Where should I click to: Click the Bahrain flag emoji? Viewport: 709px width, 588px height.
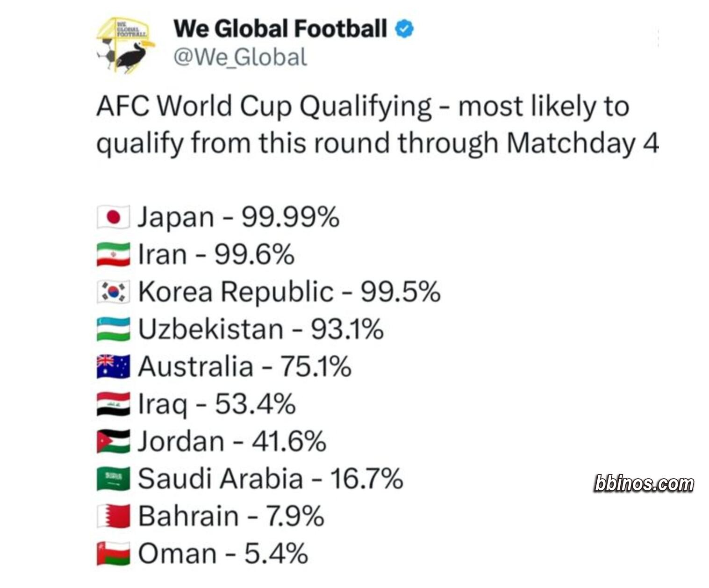[x=114, y=516]
